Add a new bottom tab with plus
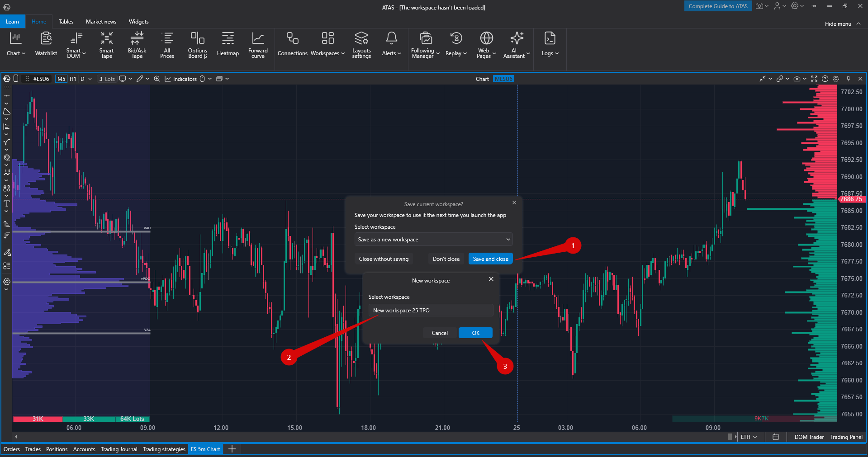This screenshot has height=457, width=868. [x=232, y=449]
